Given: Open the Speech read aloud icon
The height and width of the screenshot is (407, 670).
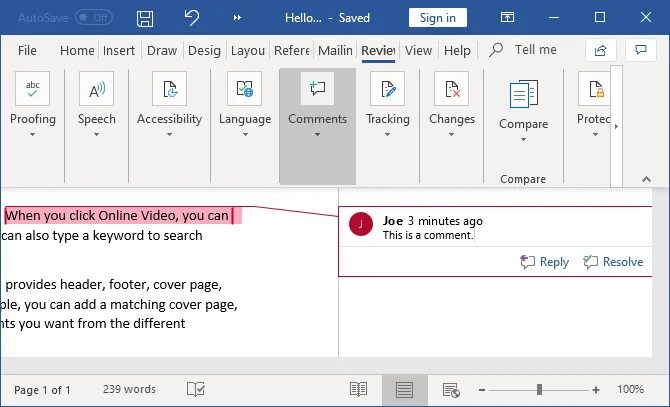Looking at the screenshot, I should click(97, 88).
